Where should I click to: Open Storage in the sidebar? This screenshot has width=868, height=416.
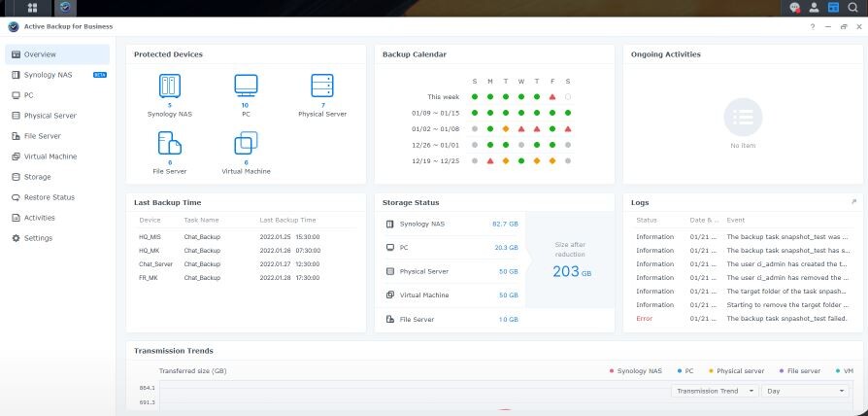[57, 177]
